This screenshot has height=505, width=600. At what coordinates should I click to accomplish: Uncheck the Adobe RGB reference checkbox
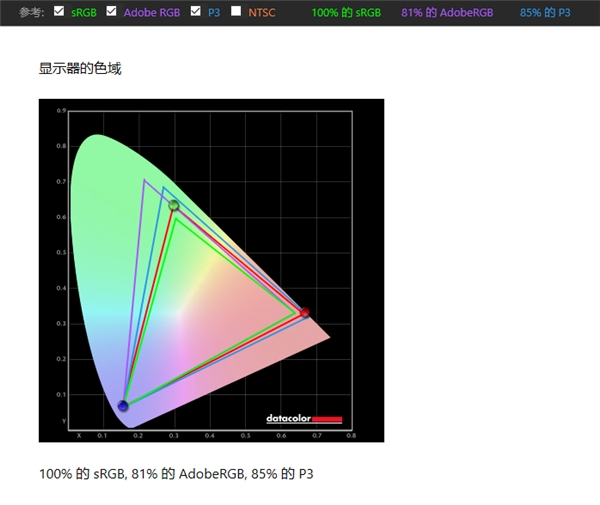coord(111,11)
